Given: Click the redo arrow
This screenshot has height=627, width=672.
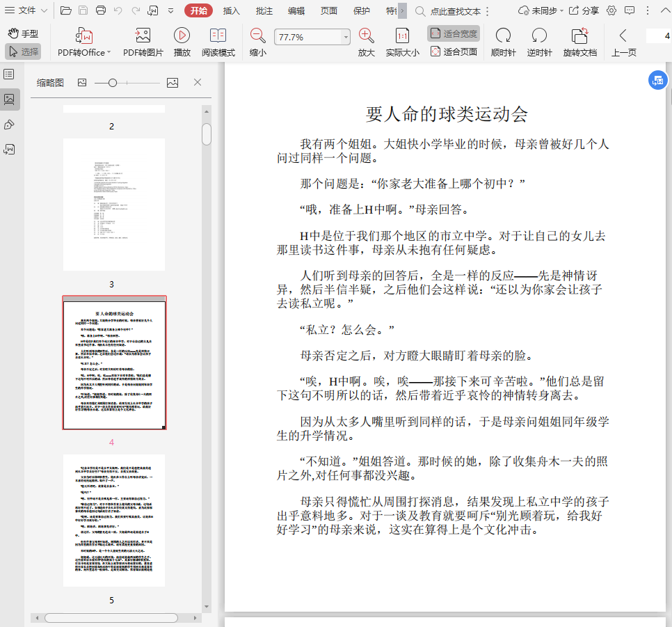Looking at the screenshot, I should (x=136, y=10).
